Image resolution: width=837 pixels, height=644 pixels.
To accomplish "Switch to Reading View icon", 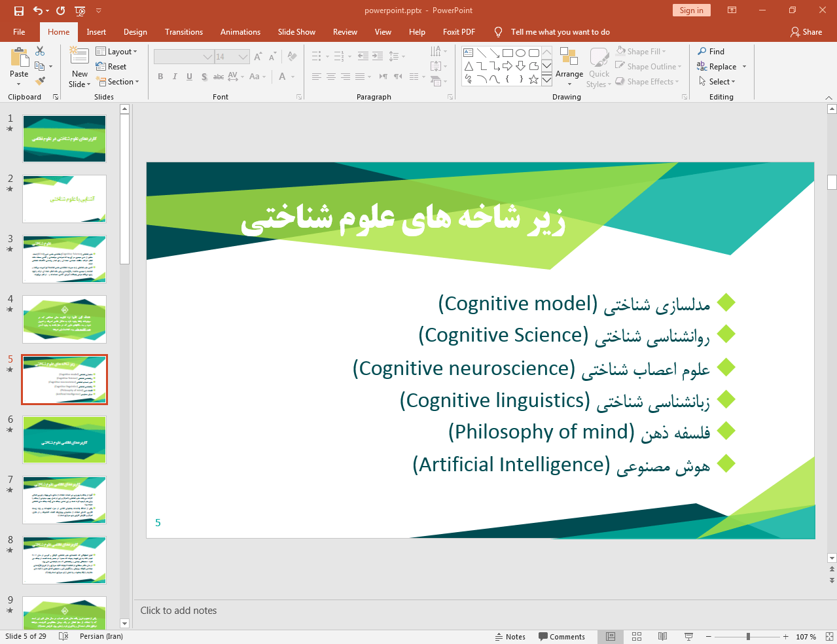I will 662,636.
